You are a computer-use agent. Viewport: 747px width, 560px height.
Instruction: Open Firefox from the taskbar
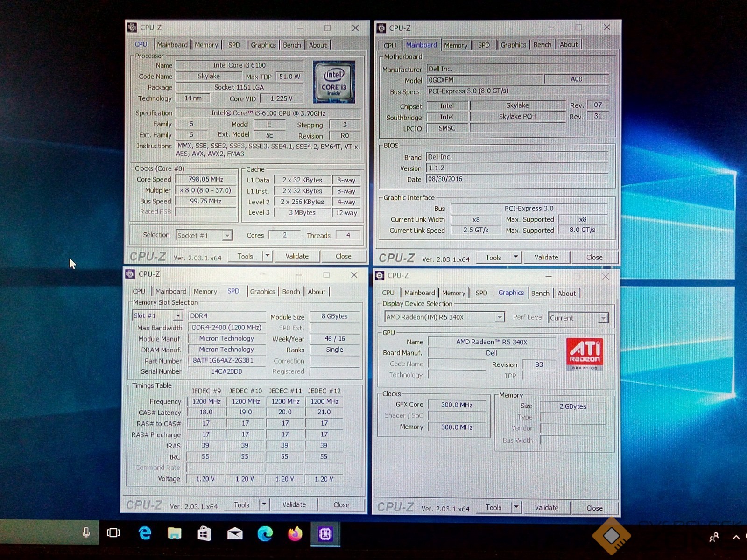[295, 533]
